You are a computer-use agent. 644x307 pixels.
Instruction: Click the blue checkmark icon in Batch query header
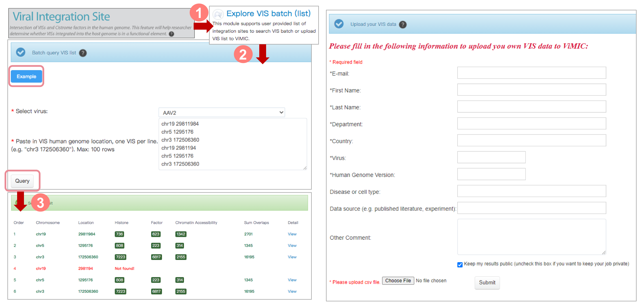[x=21, y=52]
